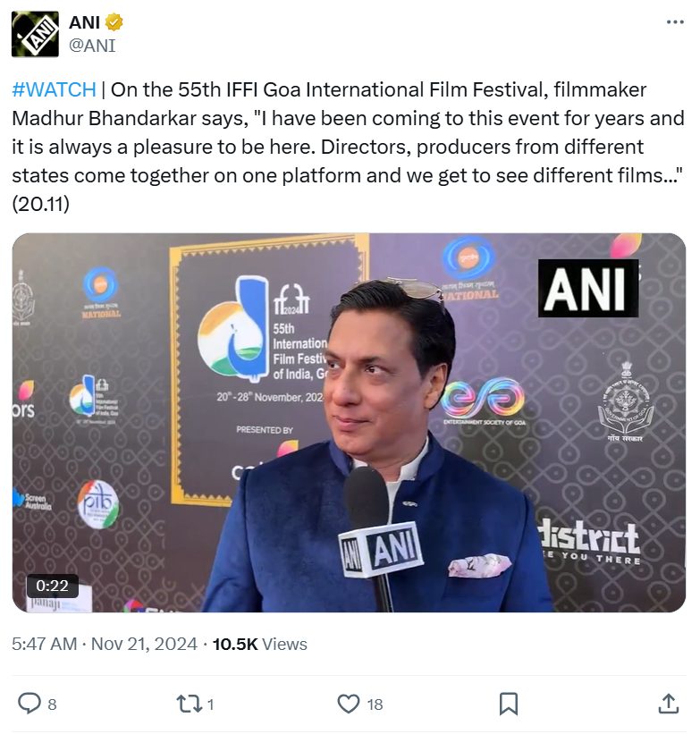Click the 0:22 video duration badge
The height and width of the screenshot is (734, 700).
click(x=53, y=586)
